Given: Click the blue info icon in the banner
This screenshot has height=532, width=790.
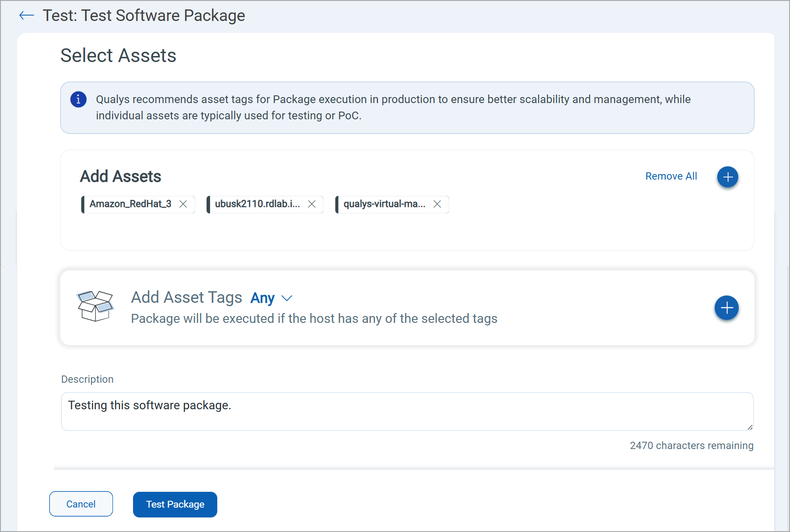Looking at the screenshot, I should pyautogui.click(x=78, y=100).
